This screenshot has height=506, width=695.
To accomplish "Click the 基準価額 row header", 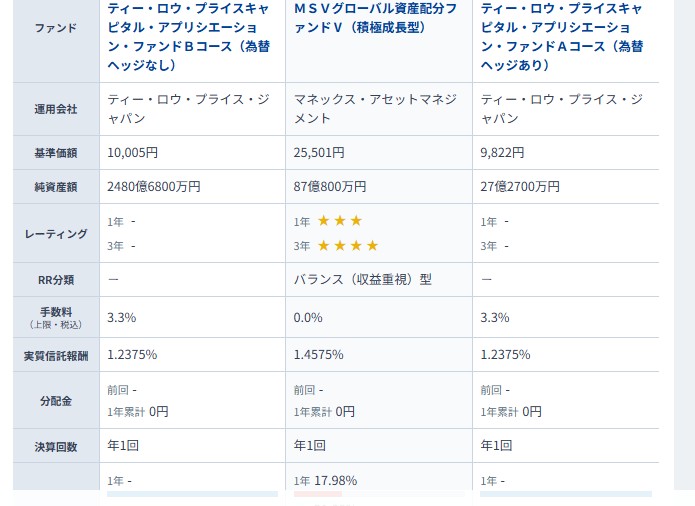I will [55, 153].
